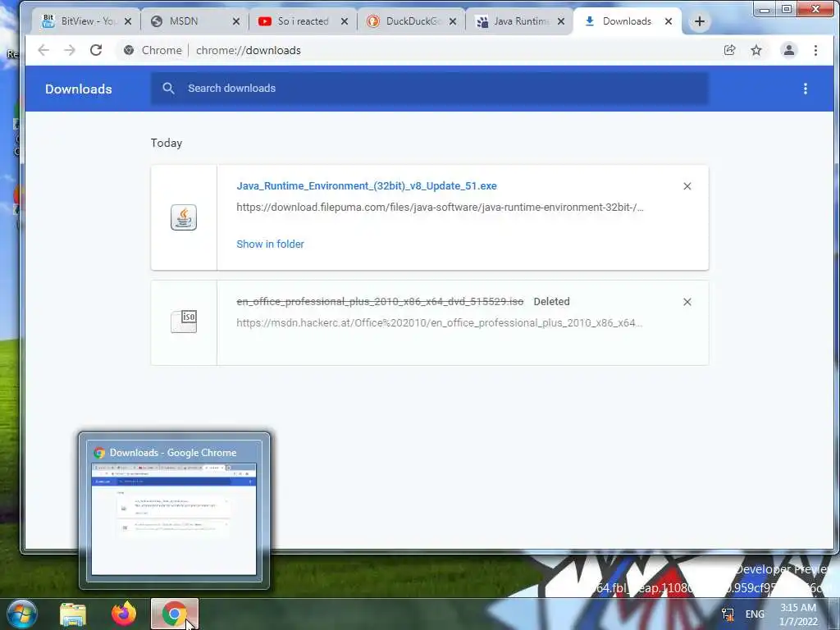Open the taskbar clock and date
The height and width of the screenshot is (630, 840).
pos(798,614)
